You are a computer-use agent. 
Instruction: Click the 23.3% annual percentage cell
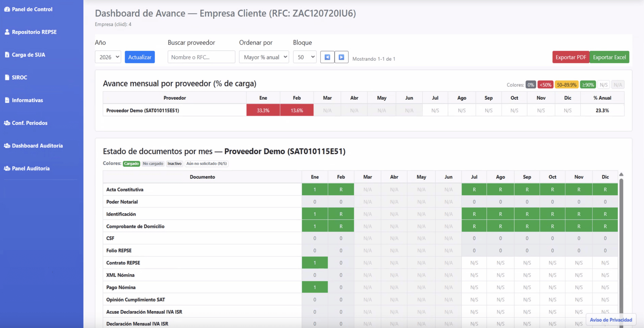[602, 110]
